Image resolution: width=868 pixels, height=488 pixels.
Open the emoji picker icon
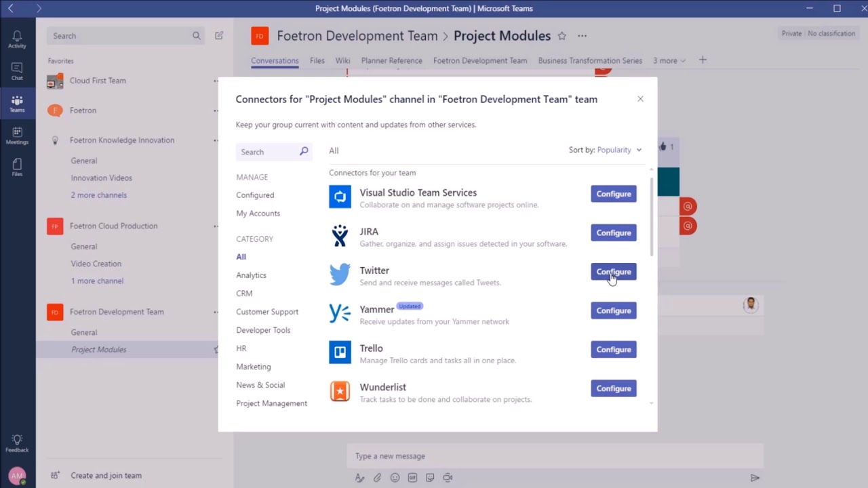(x=395, y=478)
